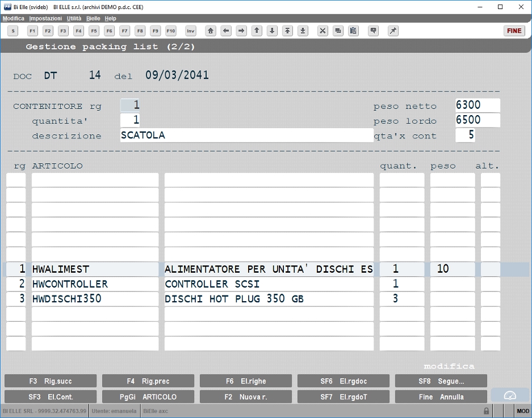Viewport: 532px width, 418px height.
Task: Click the F2 Nuova r. button
Action: point(246,396)
